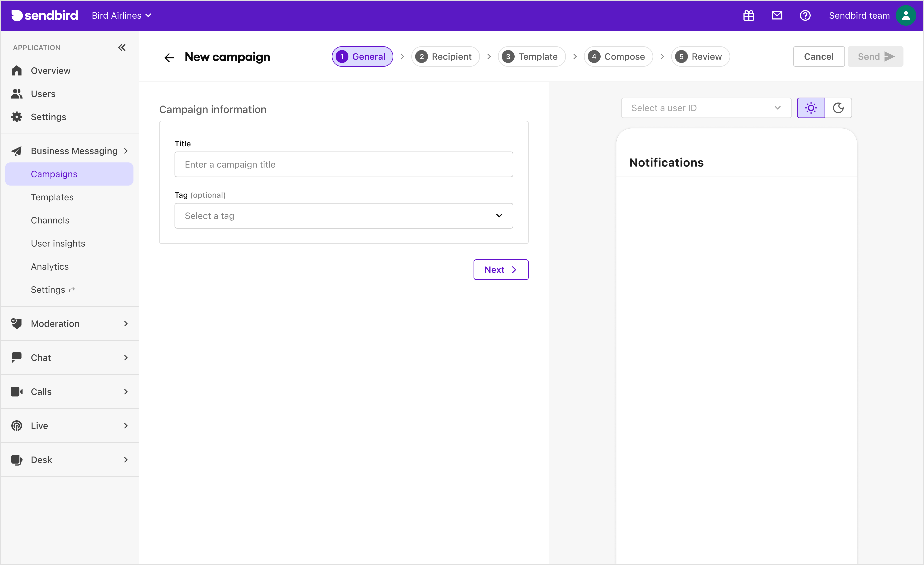Expand the Desk section chevron
The height and width of the screenshot is (565, 924).
click(126, 459)
